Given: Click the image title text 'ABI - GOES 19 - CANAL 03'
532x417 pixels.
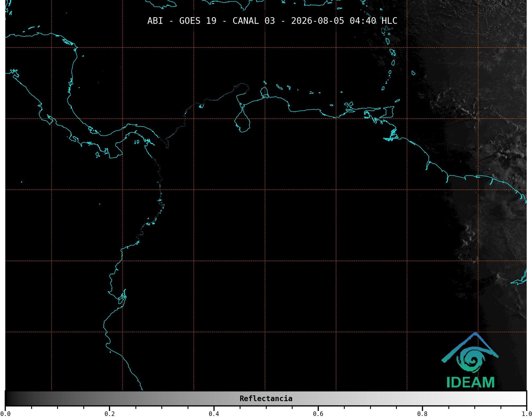Looking at the screenshot, I should [211, 21].
